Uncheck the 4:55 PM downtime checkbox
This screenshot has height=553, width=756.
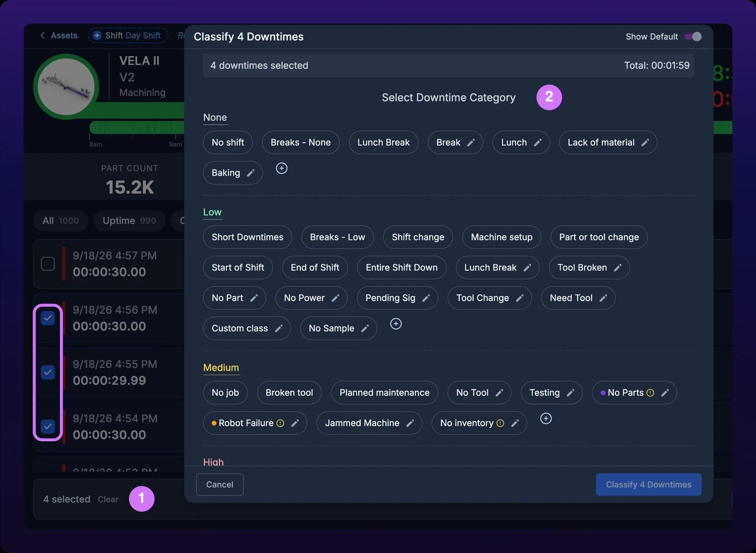pos(48,372)
